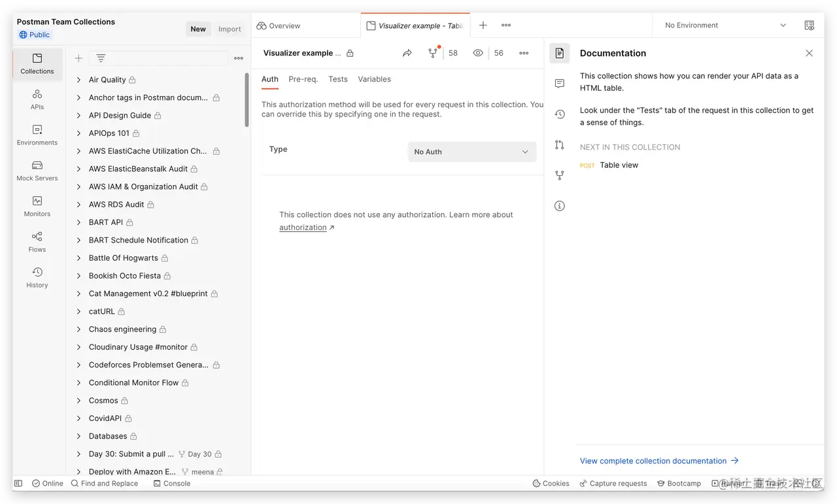Click the fork icon showing 58 forks
The width and height of the screenshot is (837, 504).
click(x=433, y=53)
